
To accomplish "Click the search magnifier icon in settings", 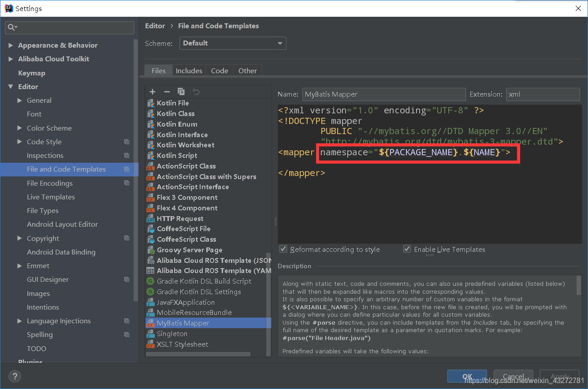I will 11,27.
